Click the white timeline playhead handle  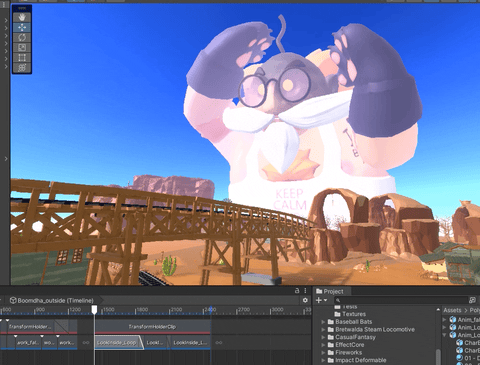click(94, 310)
